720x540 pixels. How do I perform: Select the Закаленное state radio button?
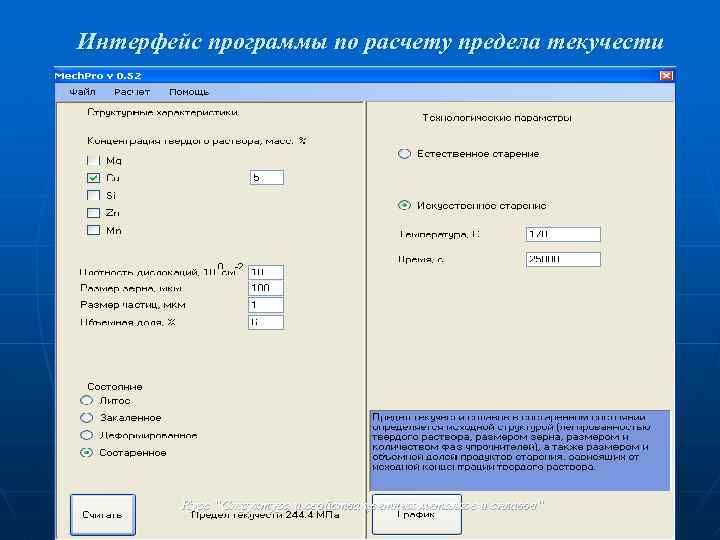click(x=86, y=417)
